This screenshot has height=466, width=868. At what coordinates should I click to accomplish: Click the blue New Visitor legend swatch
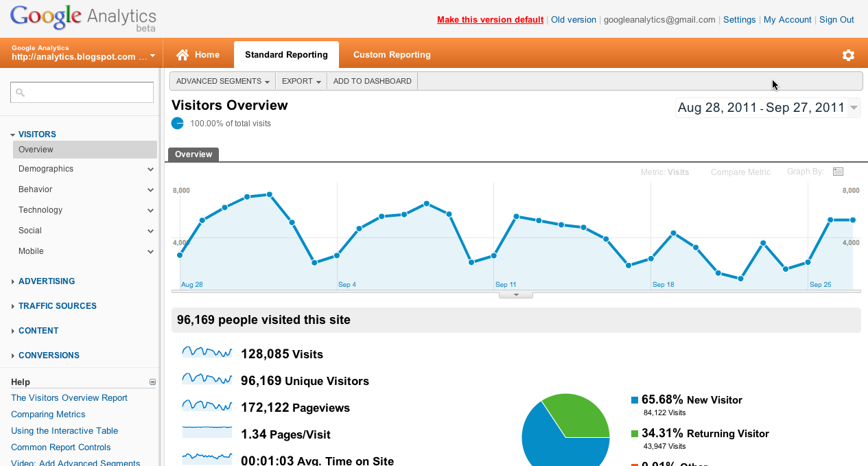(635, 399)
